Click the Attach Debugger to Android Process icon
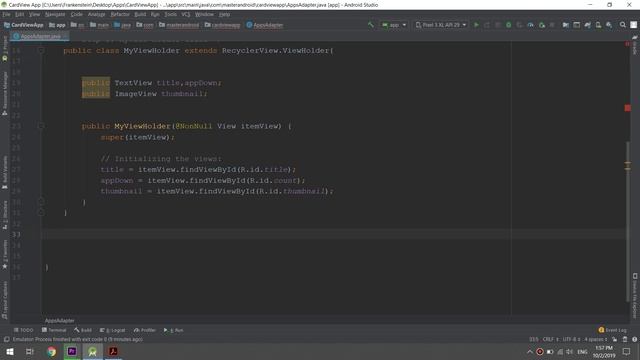640x360 pixels. click(x=542, y=25)
